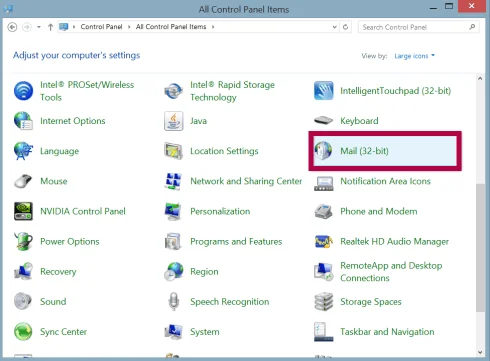
Task: Open the Notification Area Icons icon
Action: click(323, 183)
